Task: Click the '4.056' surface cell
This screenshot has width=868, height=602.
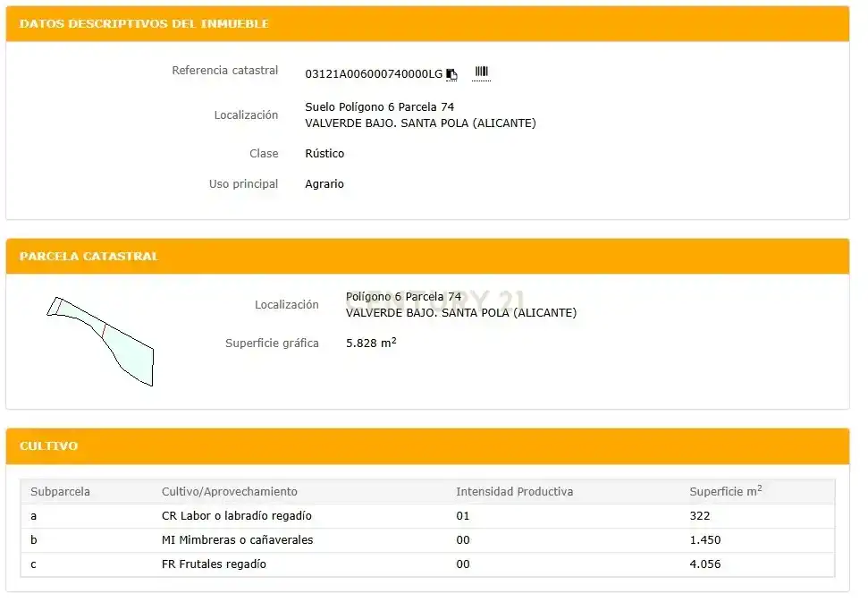Action: 705,564
